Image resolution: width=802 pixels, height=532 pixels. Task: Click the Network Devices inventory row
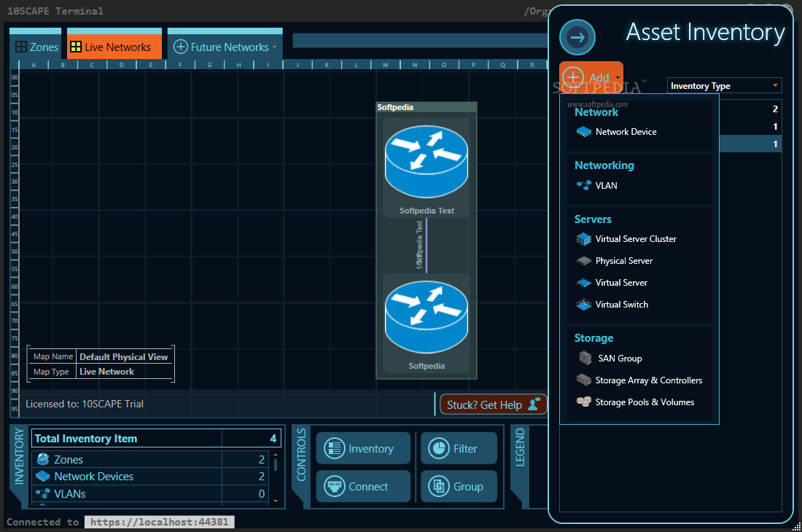point(150,477)
